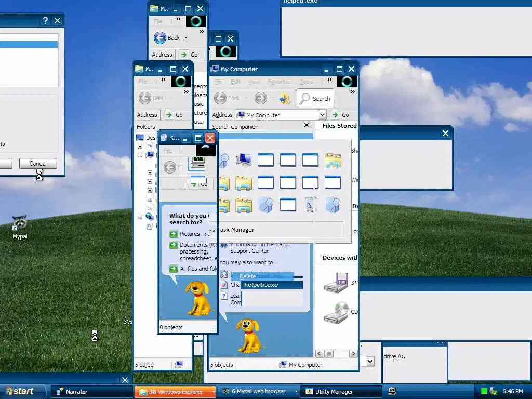The image size is (532, 399).
Task: Expand Mypal web browser taskbar group arrow
Action: coord(296,392)
